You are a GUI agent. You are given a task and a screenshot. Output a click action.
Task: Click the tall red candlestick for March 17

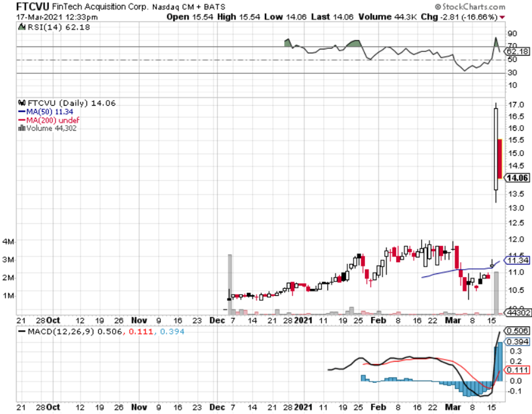[x=500, y=159]
